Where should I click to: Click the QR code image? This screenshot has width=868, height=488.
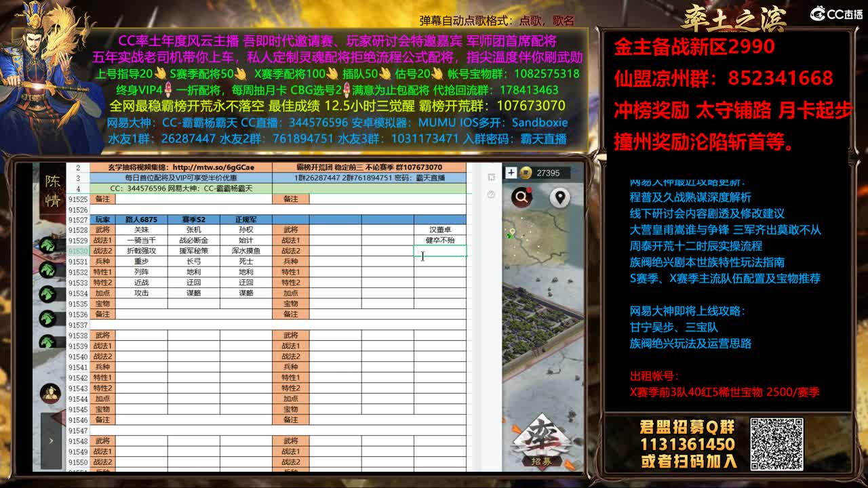coord(776,445)
